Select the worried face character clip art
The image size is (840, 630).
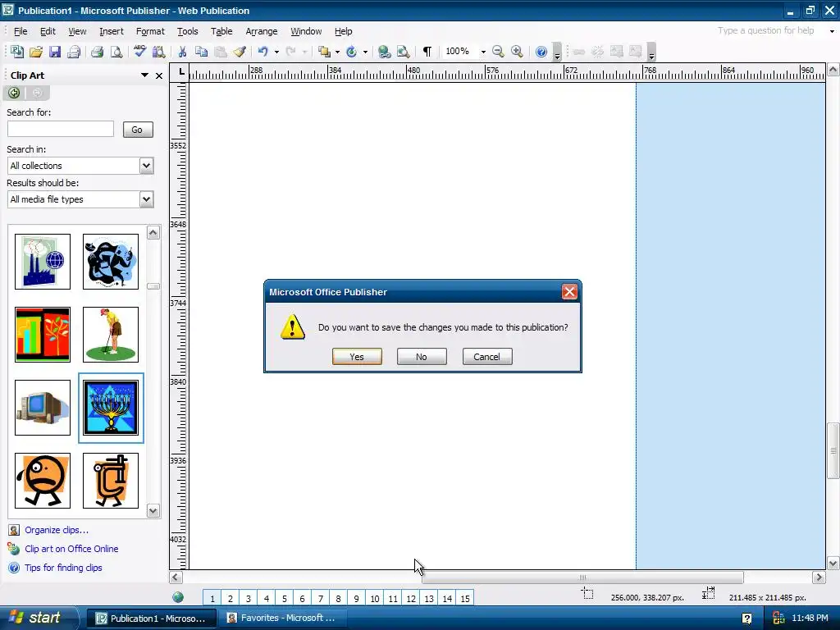(43, 481)
